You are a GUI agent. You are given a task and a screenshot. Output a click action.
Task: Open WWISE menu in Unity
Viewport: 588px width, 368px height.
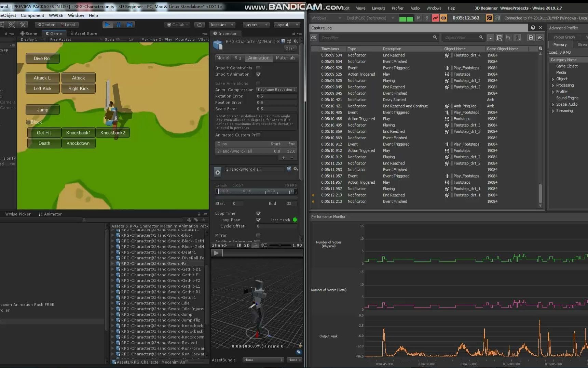tap(56, 15)
